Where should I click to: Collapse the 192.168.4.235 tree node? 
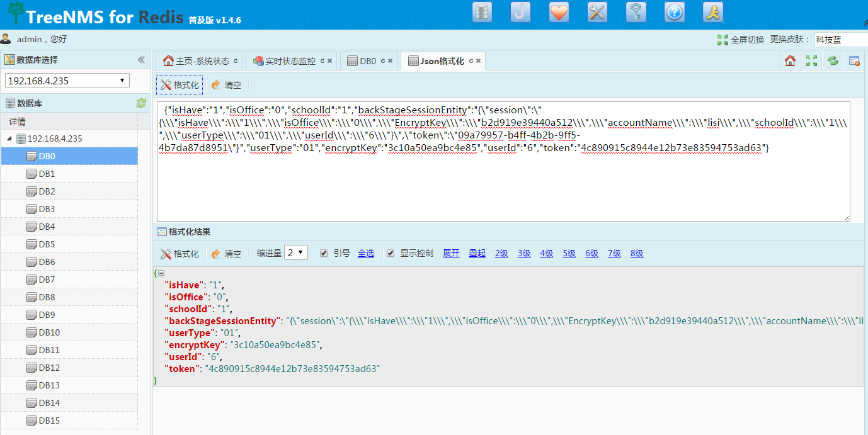tap(9, 138)
